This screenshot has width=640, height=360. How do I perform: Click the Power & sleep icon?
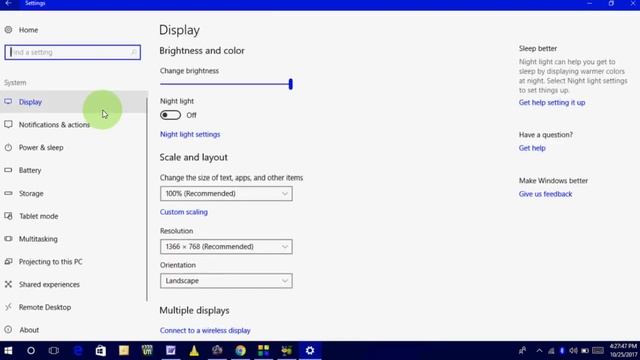(x=8, y=147)
